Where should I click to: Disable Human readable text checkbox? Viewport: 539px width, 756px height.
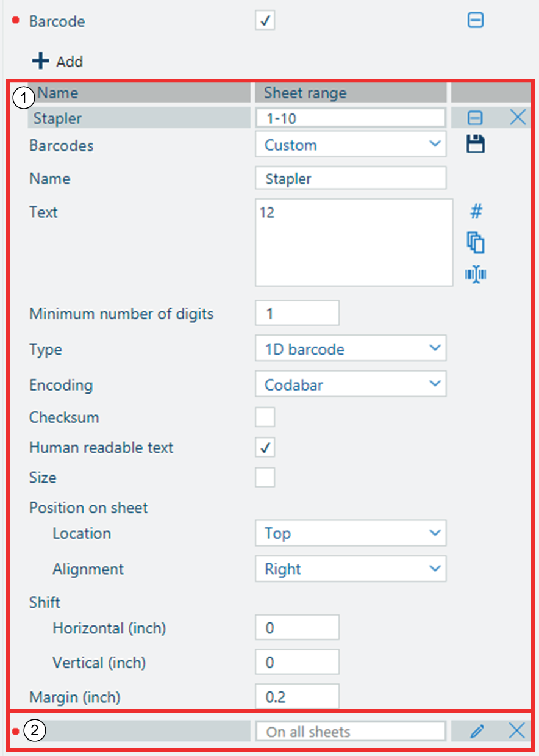tap(265, 447)
